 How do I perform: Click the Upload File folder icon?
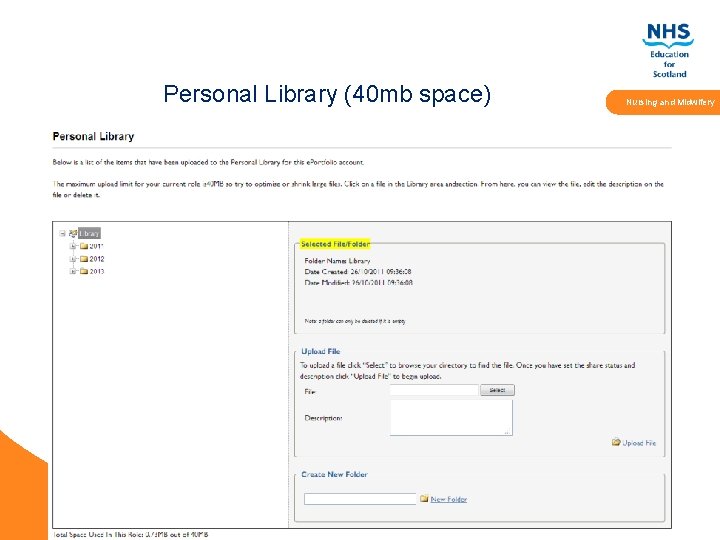click(616, 442)
